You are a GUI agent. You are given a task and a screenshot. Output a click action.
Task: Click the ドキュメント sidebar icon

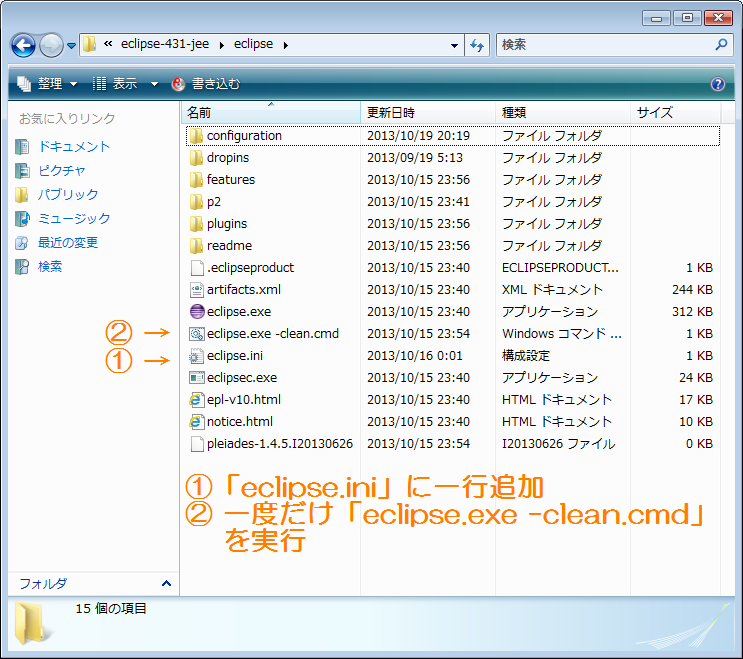tap(22, 147)
